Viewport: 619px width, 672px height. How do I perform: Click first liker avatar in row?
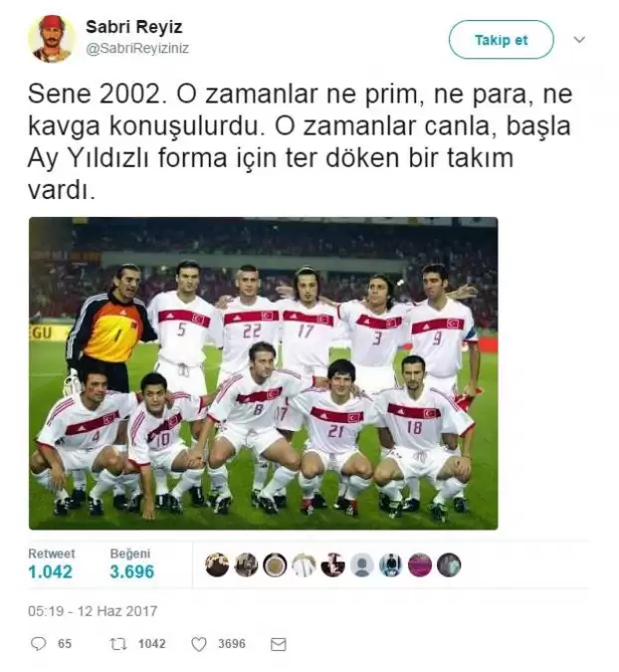pyautogui.click(x=217, y=564)
